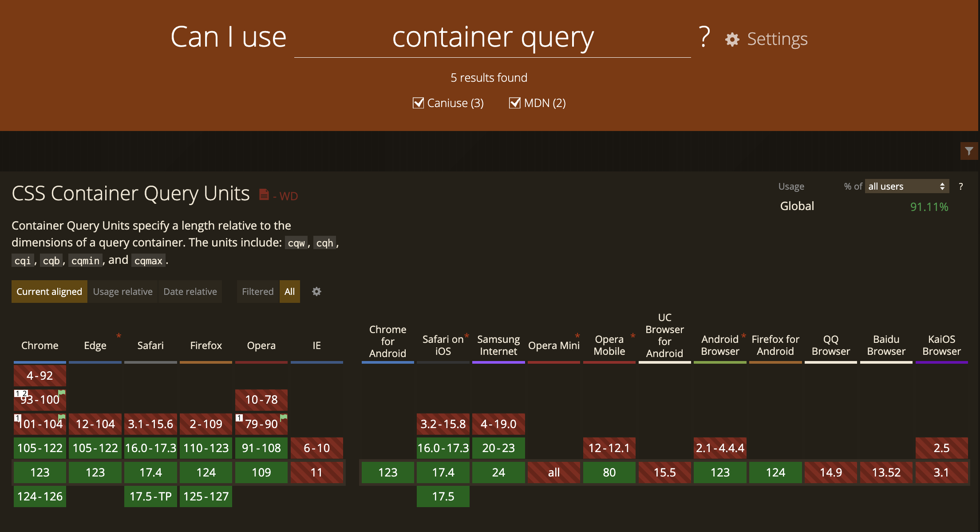Click Samsung Internet 4-19.0 cell

click(498, 424)
